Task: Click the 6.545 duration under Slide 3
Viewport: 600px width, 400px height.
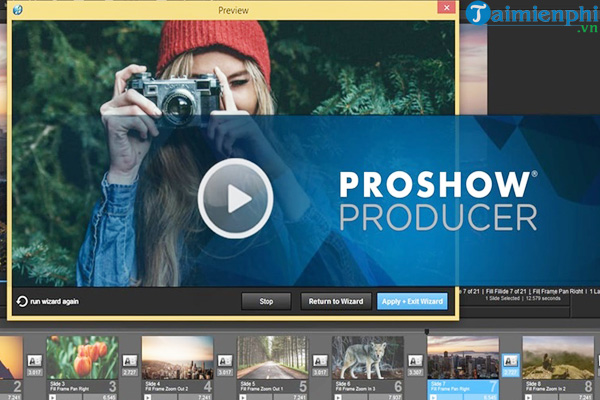Action: click(109, 397)
